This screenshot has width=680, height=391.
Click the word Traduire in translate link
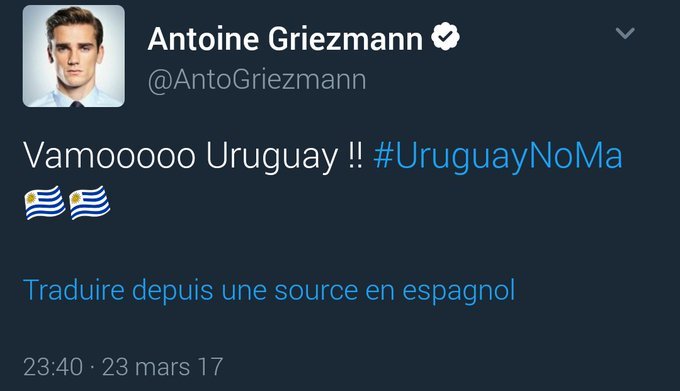(74, 290)
